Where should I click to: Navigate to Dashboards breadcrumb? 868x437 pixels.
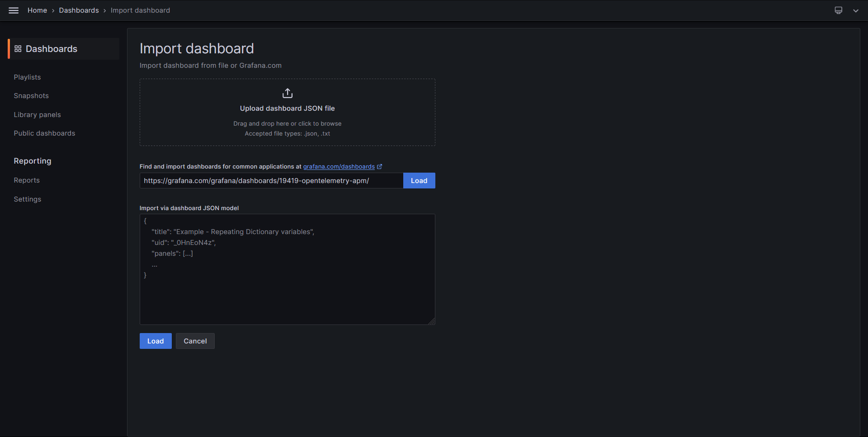79,10
